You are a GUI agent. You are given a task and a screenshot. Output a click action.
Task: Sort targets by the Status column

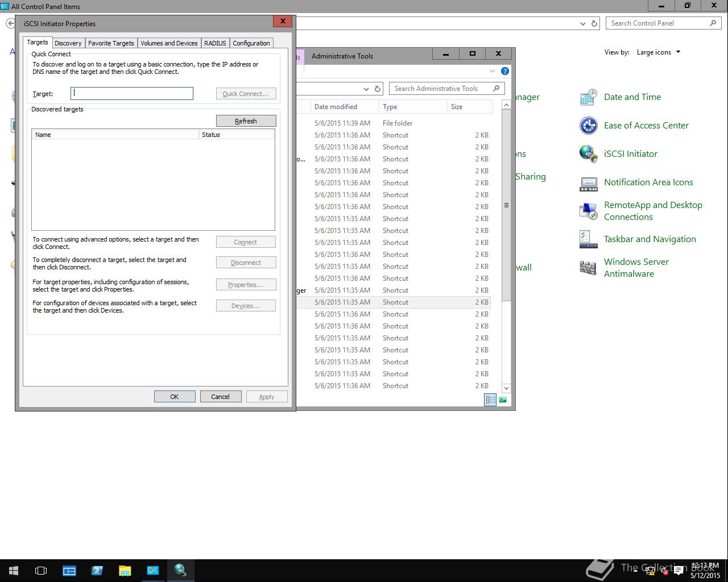[237, 135]
